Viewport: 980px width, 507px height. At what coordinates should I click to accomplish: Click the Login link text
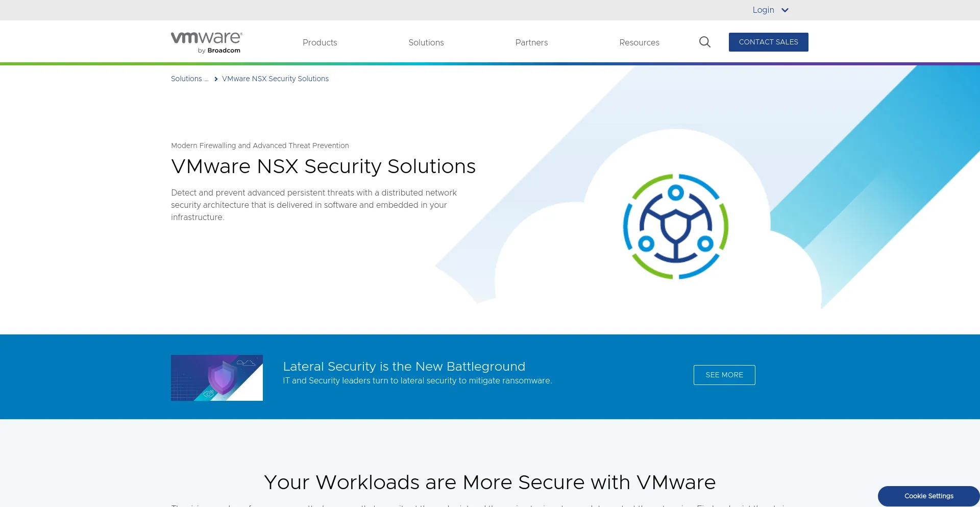pos(763,10)
